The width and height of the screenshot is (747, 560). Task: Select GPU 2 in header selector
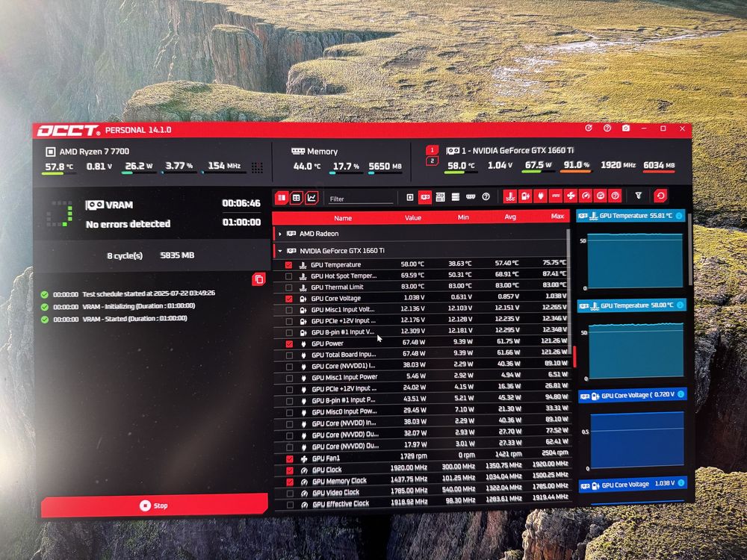coord(432,161)
